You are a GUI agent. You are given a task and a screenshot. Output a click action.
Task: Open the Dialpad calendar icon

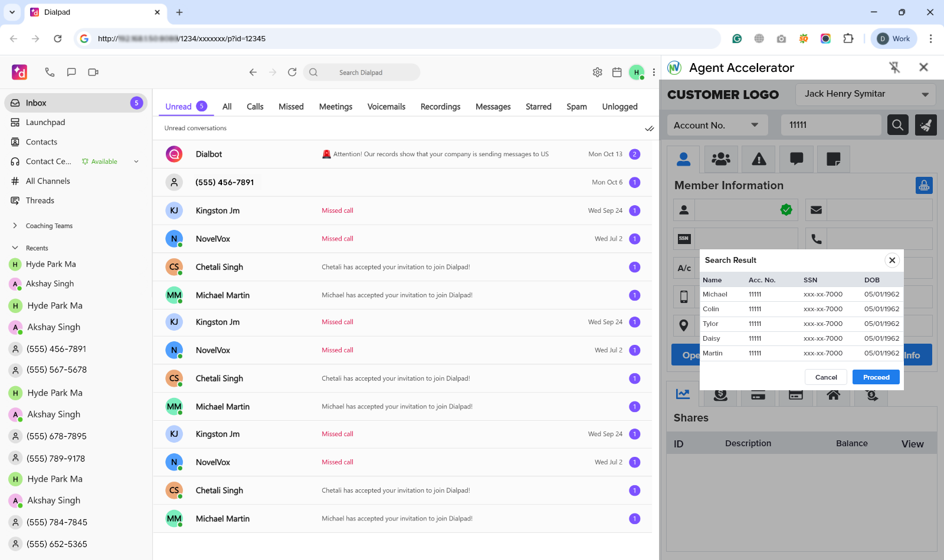(617, 72)
